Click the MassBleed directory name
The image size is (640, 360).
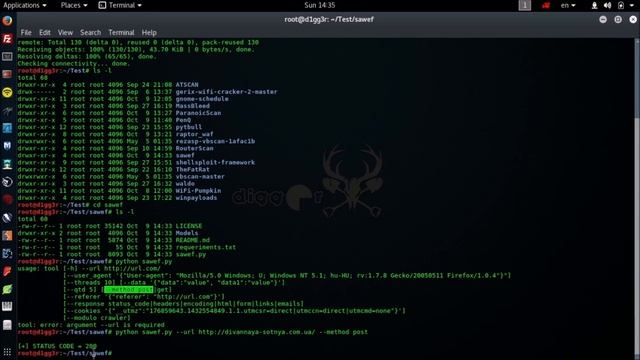[x=193, y=106]
